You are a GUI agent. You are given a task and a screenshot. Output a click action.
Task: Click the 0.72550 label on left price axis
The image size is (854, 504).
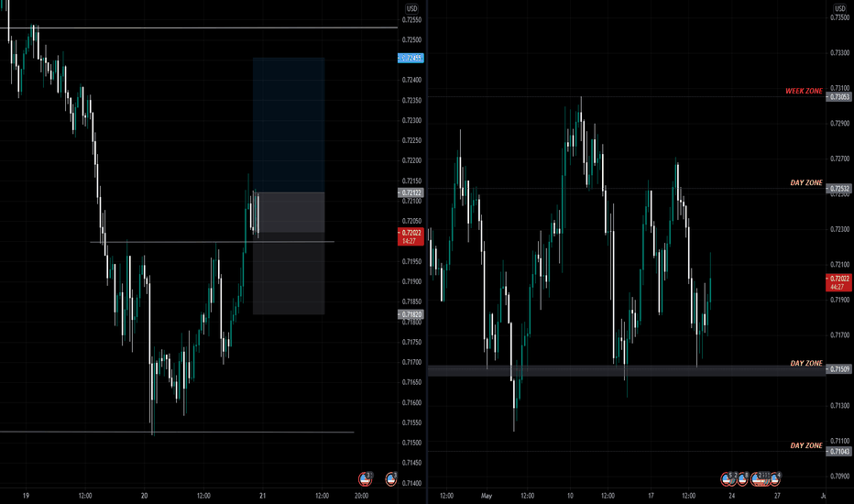click(x=411, y=19)
